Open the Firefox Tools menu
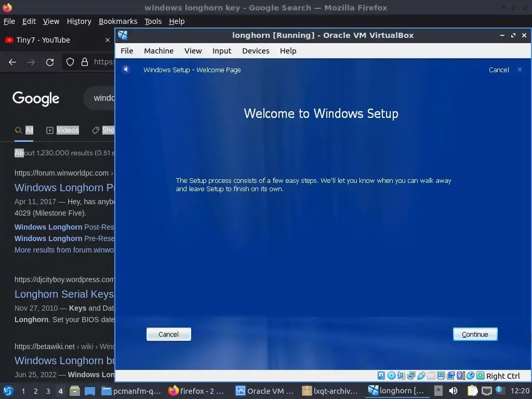The height and width of the screenshot is (399, 532). click(x=153, y=21)
